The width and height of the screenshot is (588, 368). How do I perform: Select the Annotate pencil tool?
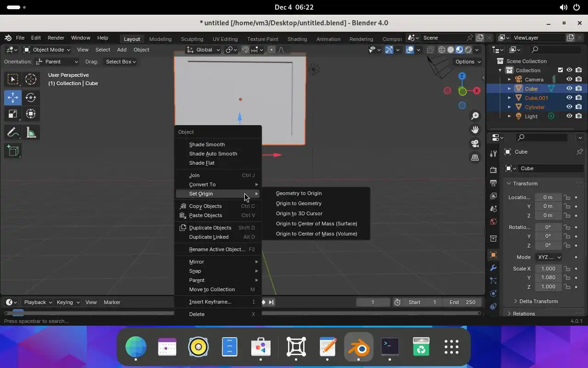(13, 133)
